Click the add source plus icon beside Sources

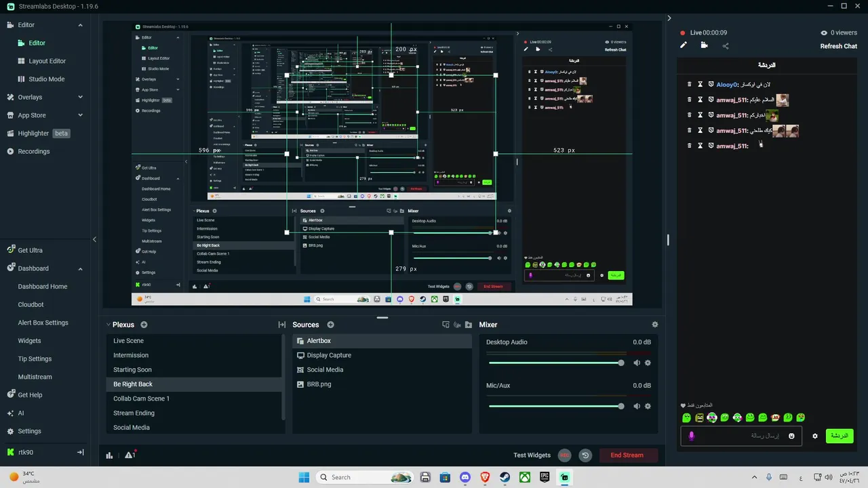(x=330, y=325)
